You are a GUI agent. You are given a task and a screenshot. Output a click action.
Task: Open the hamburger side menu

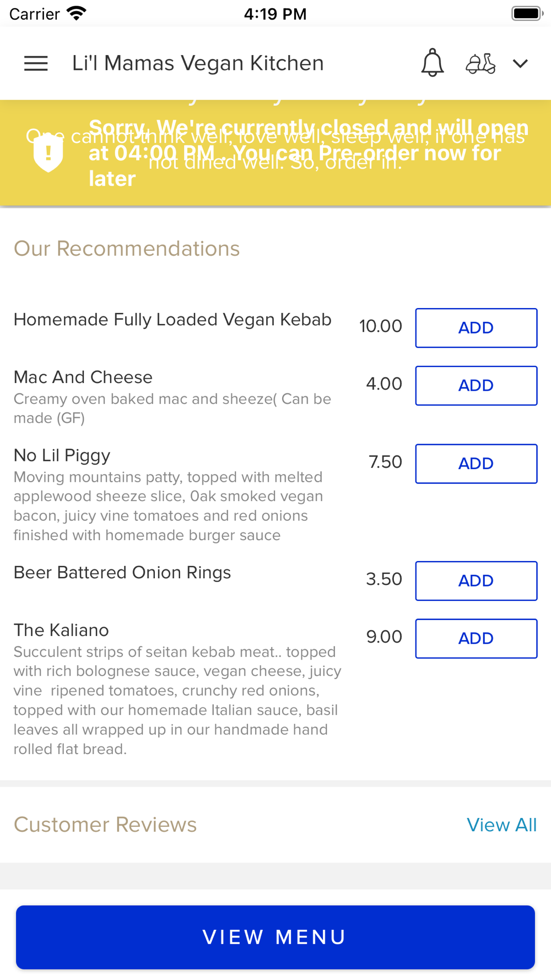point(36,63)
